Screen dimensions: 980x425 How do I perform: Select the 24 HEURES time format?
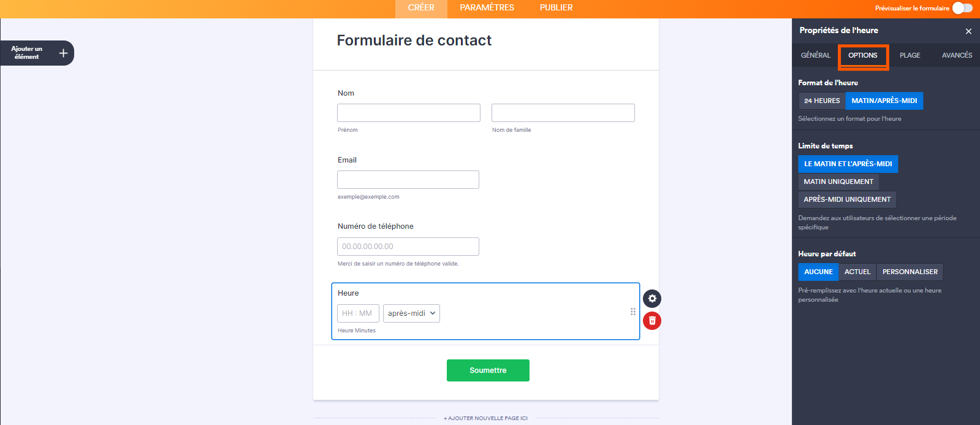[822, 101]
